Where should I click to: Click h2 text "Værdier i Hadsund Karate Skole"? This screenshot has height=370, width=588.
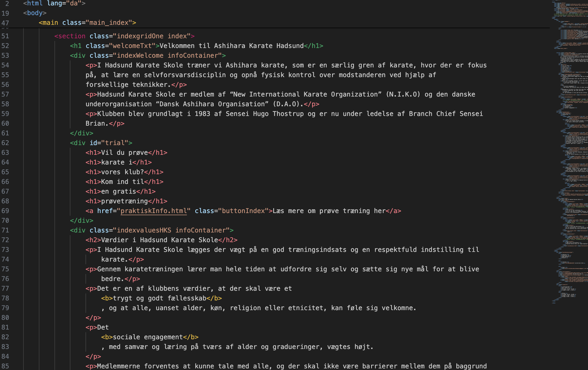[x=160, y=240]
